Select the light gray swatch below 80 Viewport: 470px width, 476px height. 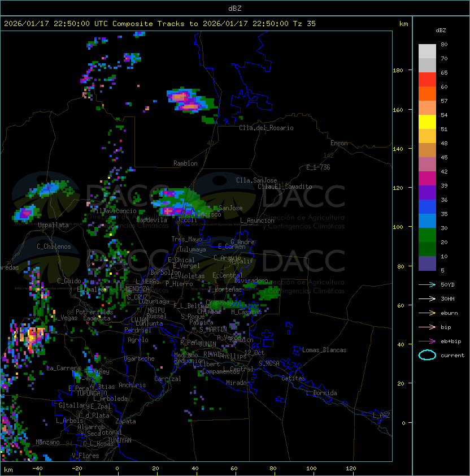pyautogui.click(x=427, y=51)
